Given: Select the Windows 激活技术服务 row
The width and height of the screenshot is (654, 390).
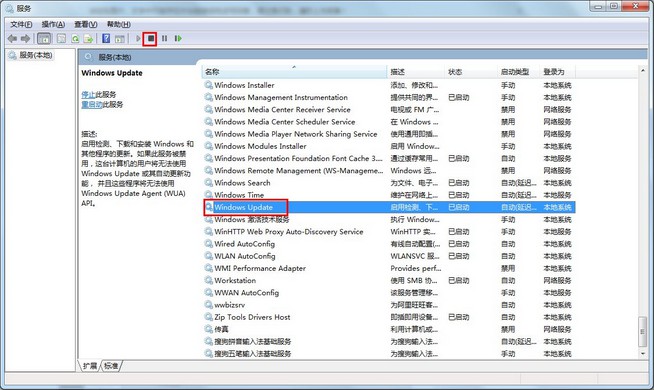Looking at the screenshot, I should click(x=389, y=219).
